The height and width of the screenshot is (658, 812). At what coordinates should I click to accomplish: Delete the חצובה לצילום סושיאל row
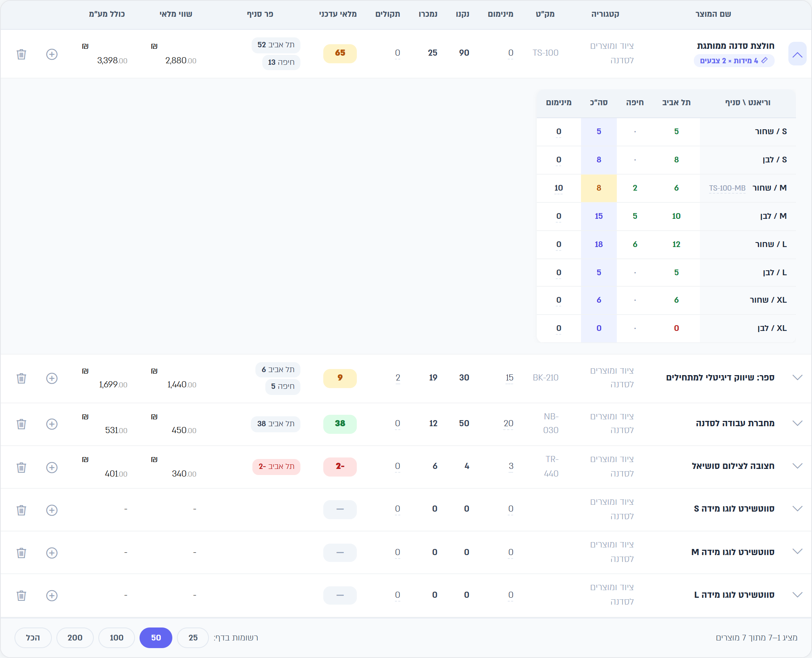(21, 467)
